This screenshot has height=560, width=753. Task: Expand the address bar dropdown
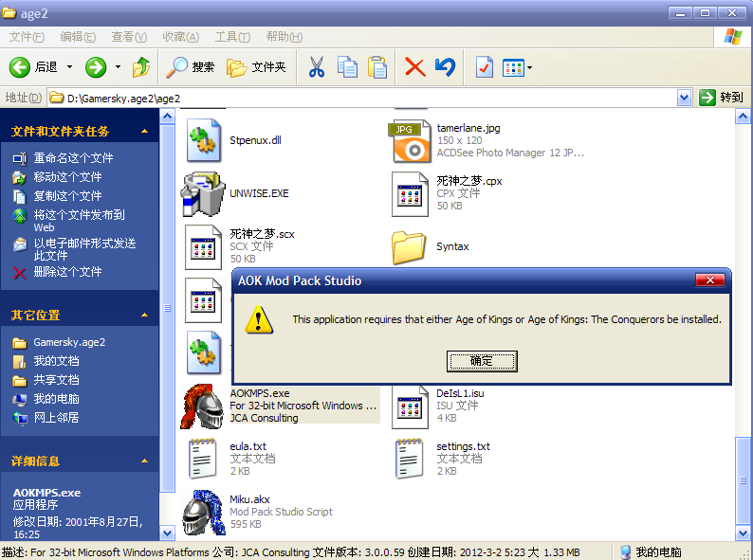(684, 98)
